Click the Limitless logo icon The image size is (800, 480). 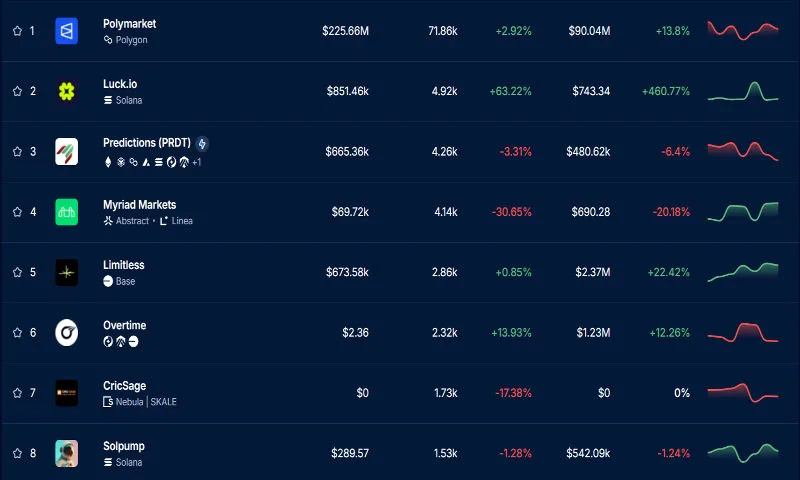(x=67, y=272)
